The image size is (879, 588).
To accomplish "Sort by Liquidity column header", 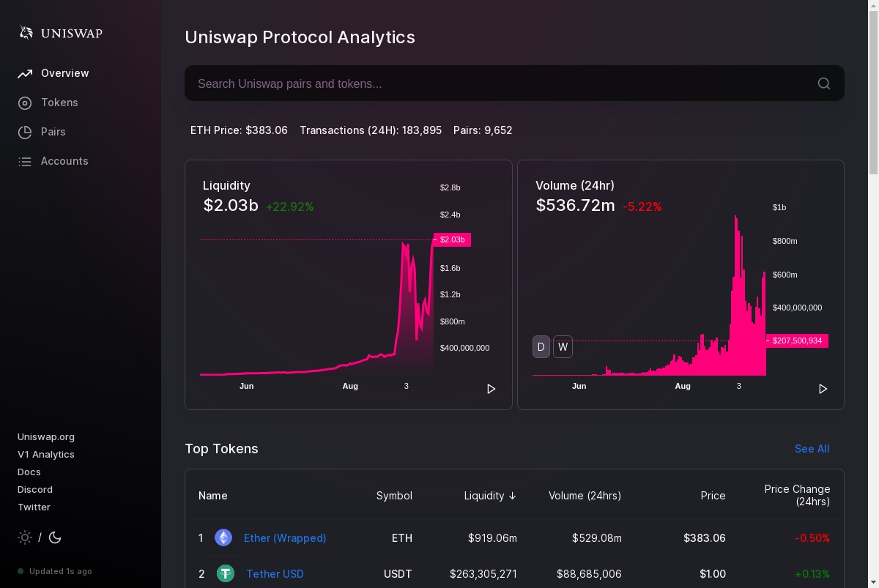I will (x=490, y=496).
